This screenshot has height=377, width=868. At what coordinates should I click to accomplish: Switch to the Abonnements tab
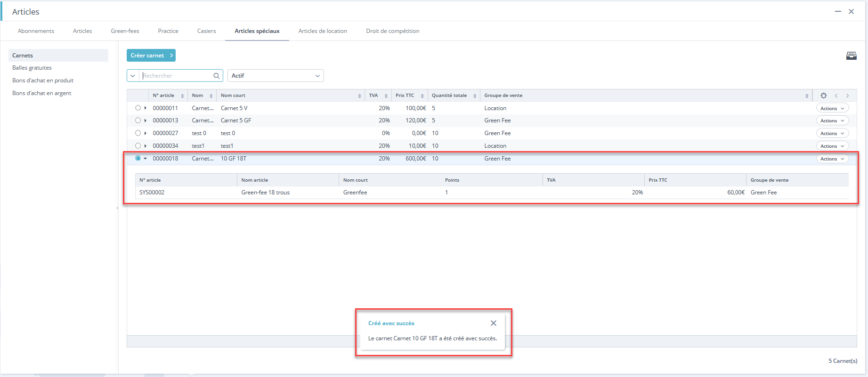(36, 31)
